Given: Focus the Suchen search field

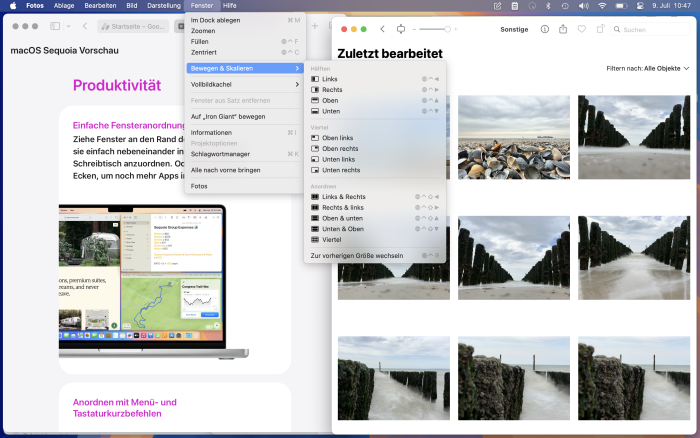Looking at the screenshot, I should [650, 29].
